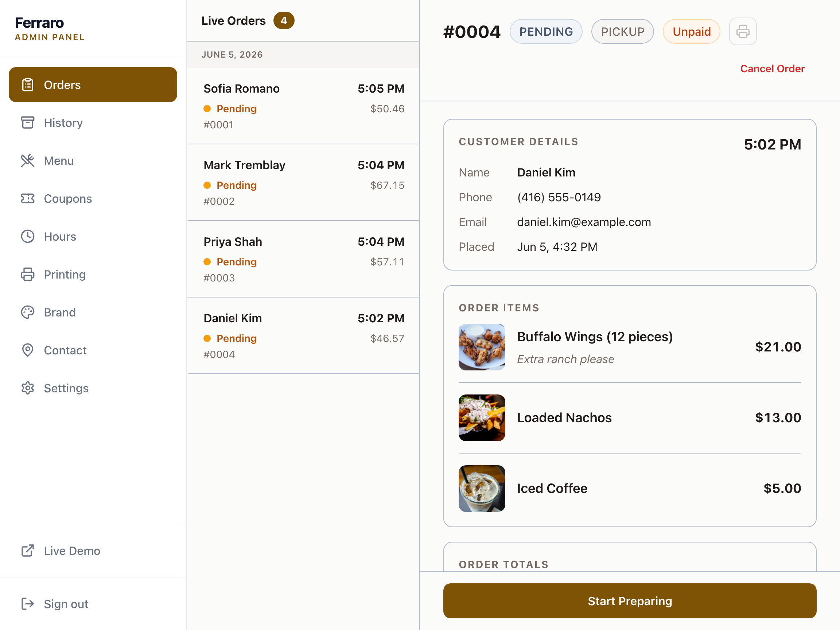Start preparing order #0004
The image size is (840, 630).
[630, 601]
